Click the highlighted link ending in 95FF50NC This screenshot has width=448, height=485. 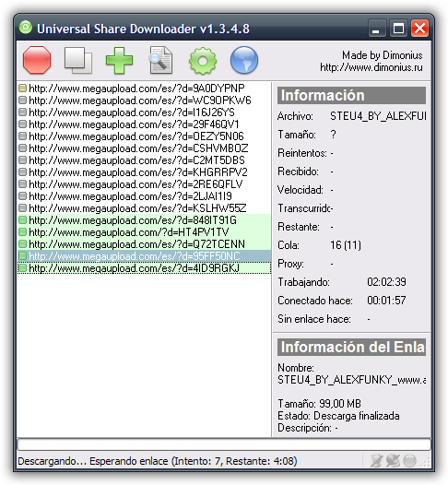click(x=144, y=255)
